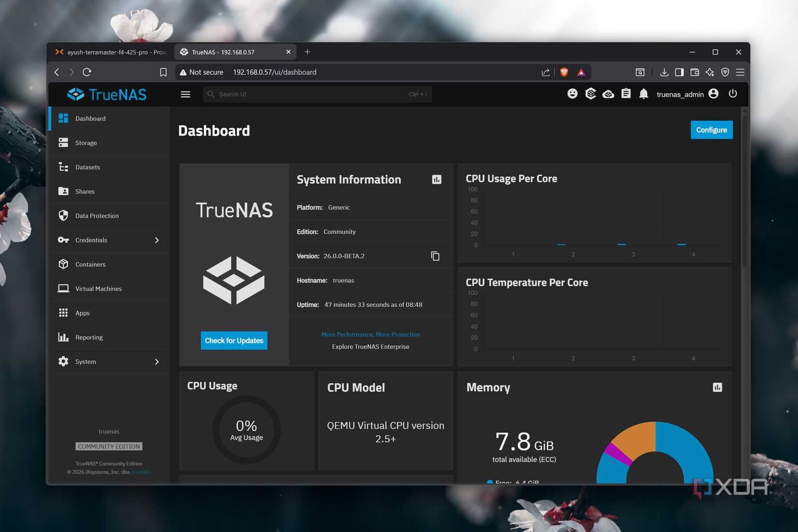
Task: Select Data Protection in sidebar
Action: click(109, 216)
